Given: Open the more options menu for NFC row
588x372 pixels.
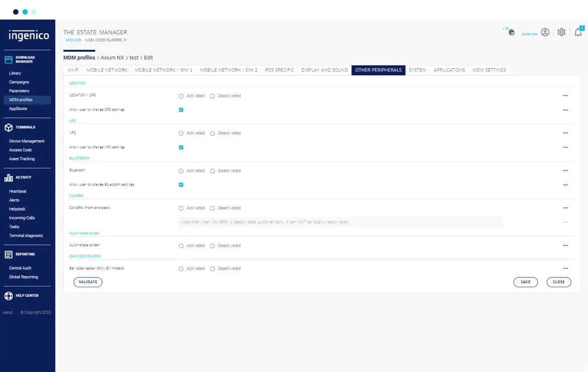Looking at the screenshot, I should (565, 133).
